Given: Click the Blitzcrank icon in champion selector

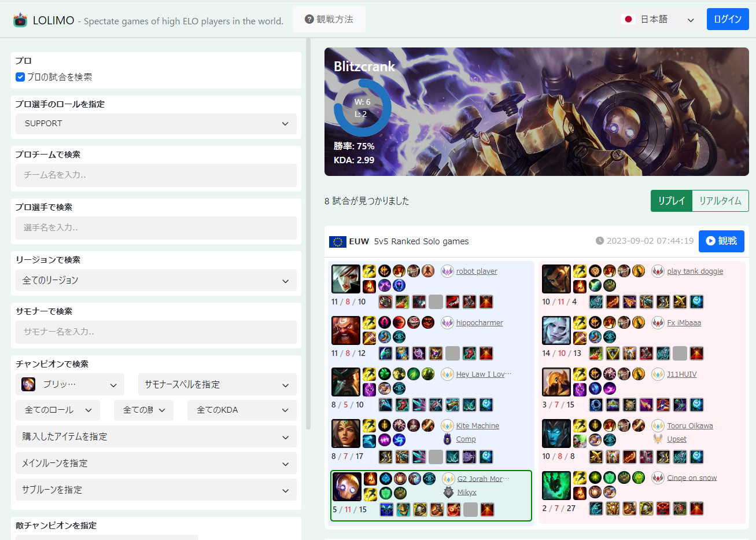Looking at the screenshot, I should click(28, 384).
